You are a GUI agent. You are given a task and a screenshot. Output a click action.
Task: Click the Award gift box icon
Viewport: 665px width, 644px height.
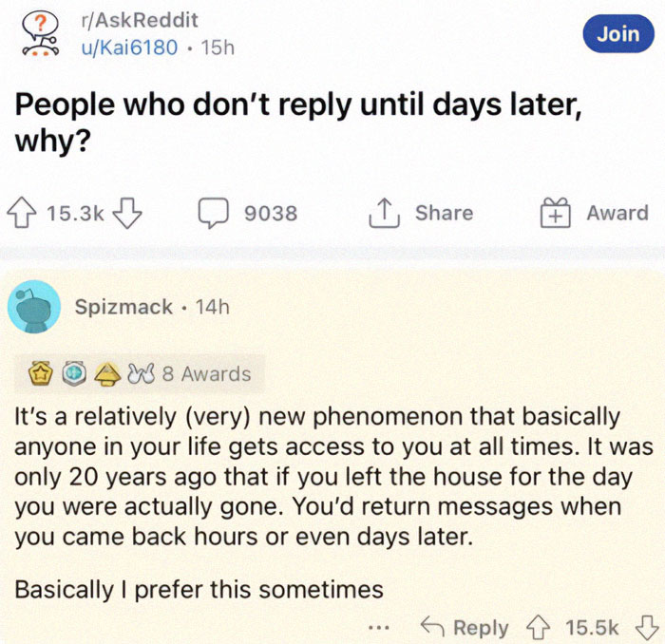pyautogui.click(x=557, y=214)
